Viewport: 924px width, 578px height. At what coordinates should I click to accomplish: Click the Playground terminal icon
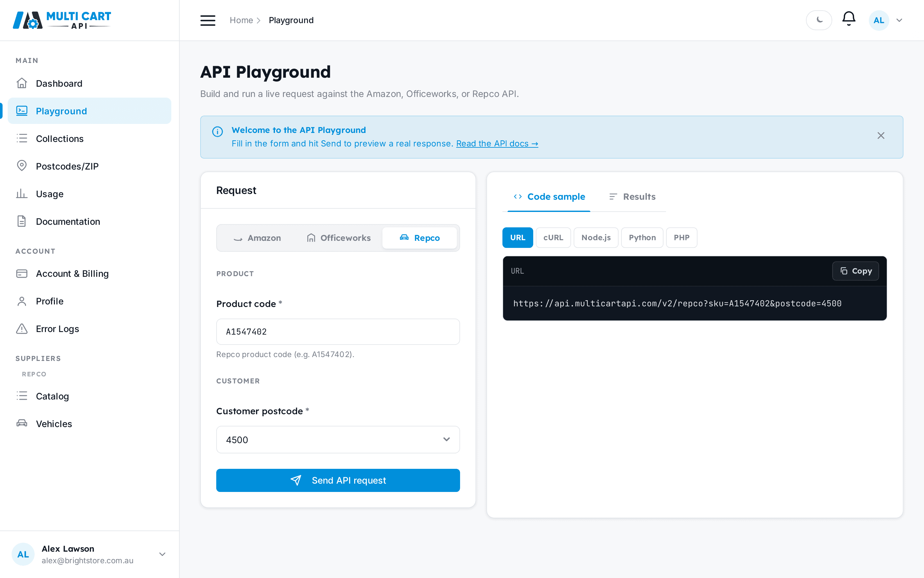22,111
